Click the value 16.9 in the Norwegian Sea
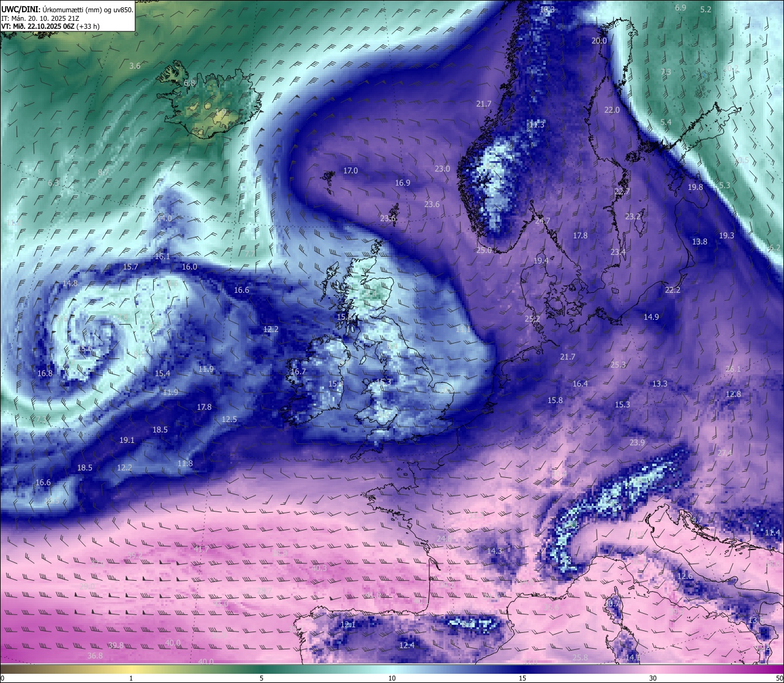The height and width of the screenshot is (683, 784). [x=402, y=183]
